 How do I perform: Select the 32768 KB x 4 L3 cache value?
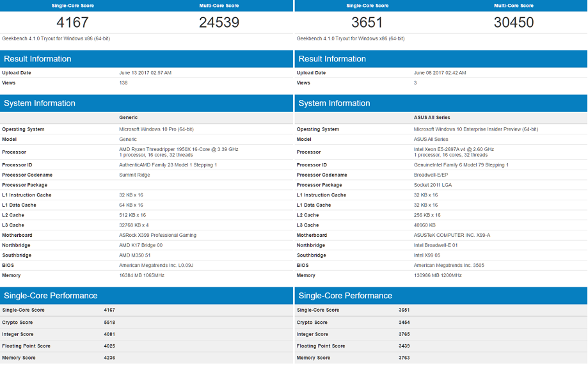point(134,225)
